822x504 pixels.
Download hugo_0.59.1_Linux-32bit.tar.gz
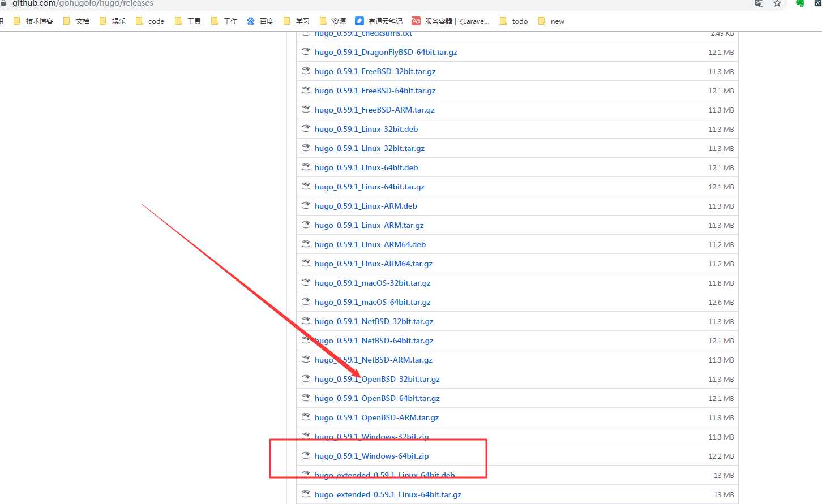[369, 148]
